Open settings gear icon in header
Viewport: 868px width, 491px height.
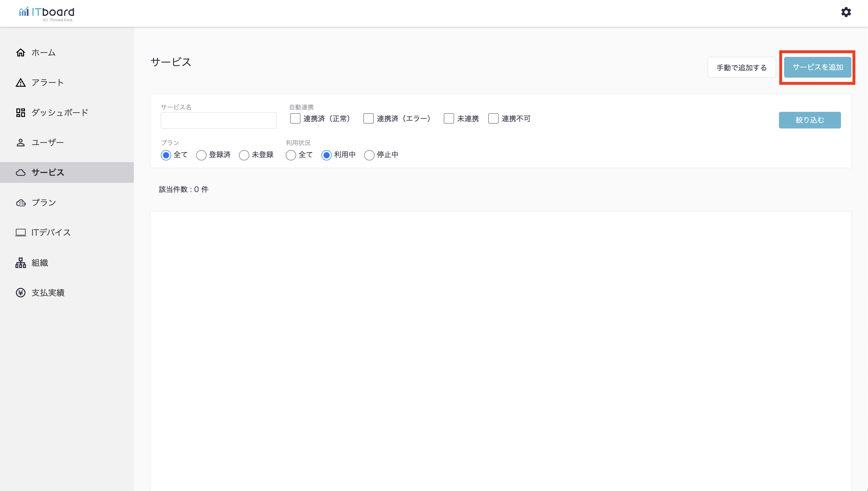tap(846, 12)
